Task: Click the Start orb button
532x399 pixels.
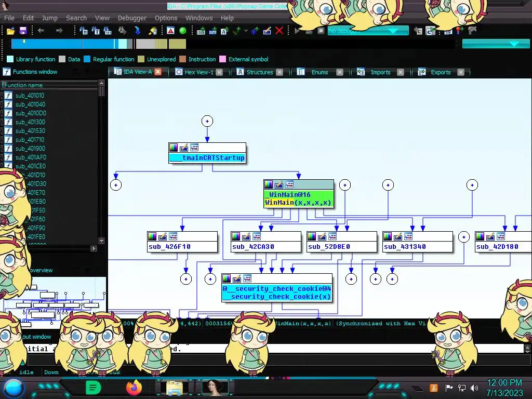Action: [13, 389]
